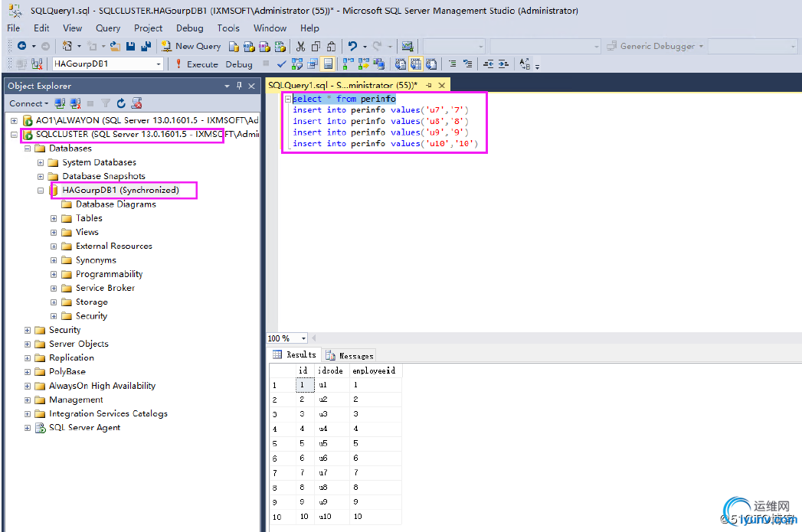Open the Query menu
The width and height of the screenshot is (802, 532).
click(x=108, y=28)
